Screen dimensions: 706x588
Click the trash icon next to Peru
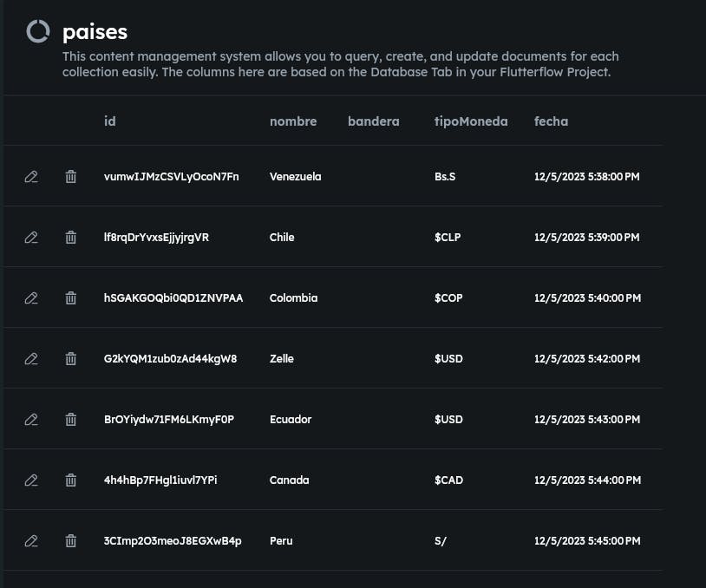[70, 541]
